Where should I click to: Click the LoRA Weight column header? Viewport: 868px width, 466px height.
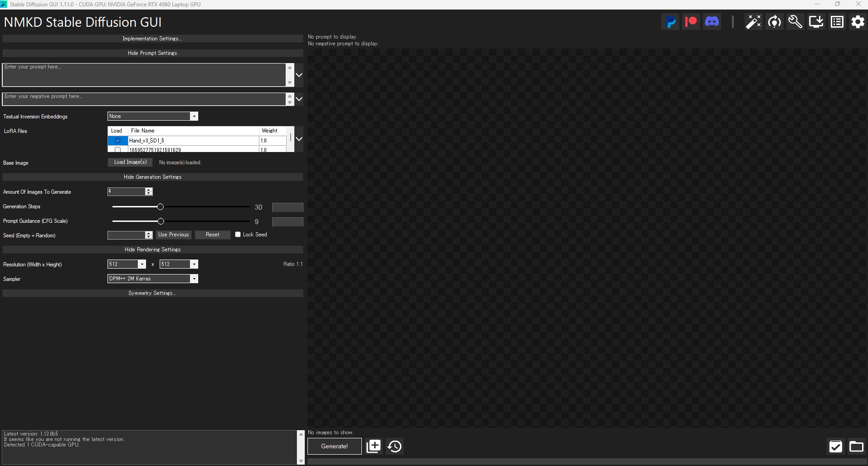pos(273,131)
